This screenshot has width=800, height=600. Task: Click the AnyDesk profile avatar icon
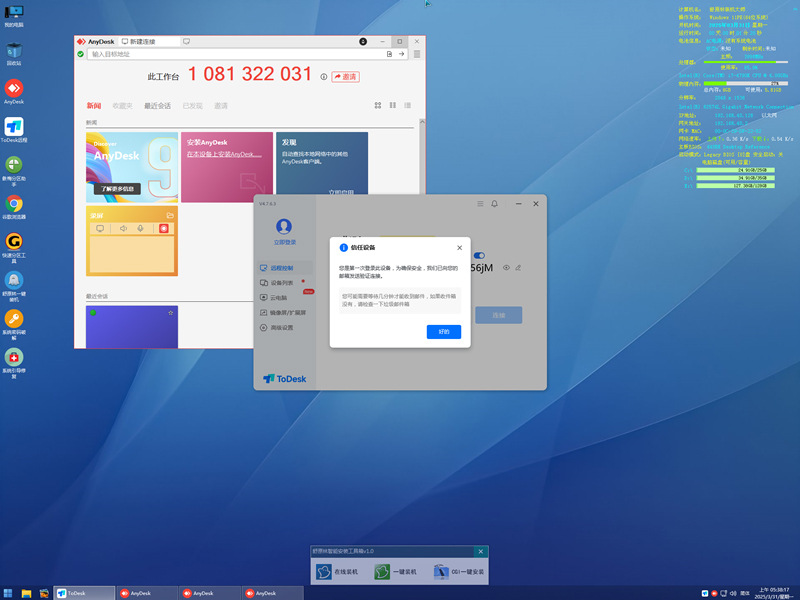click(x=363, y=41)
